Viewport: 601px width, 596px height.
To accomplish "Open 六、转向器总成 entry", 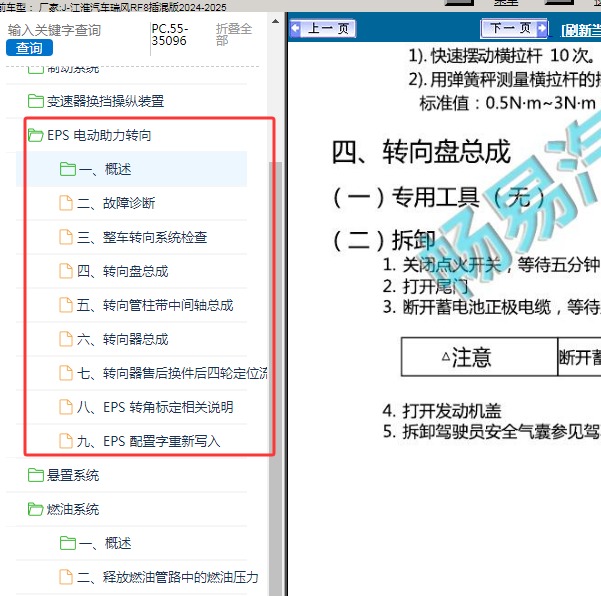I will tap(122, 339).
